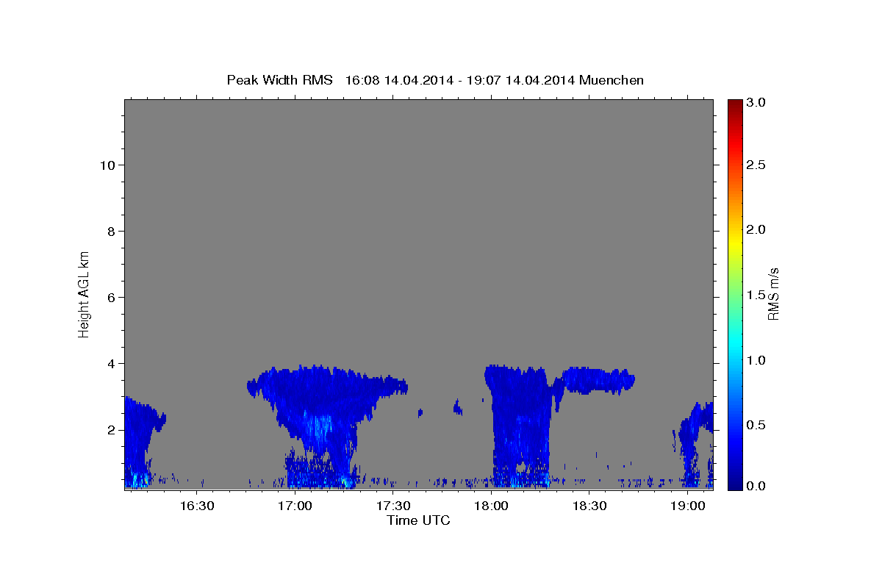The image size is (882, 588).
Task: Click the 'RMS m/s' colorbar title
Action: pos(773,294)
